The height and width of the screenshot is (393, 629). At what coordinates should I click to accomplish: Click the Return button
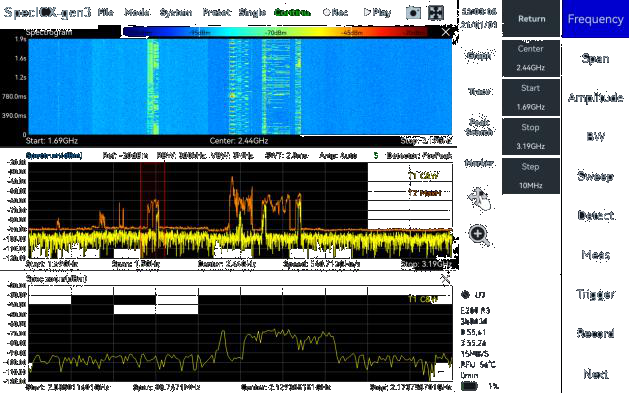pyautogui.click(x=531, y=18)
